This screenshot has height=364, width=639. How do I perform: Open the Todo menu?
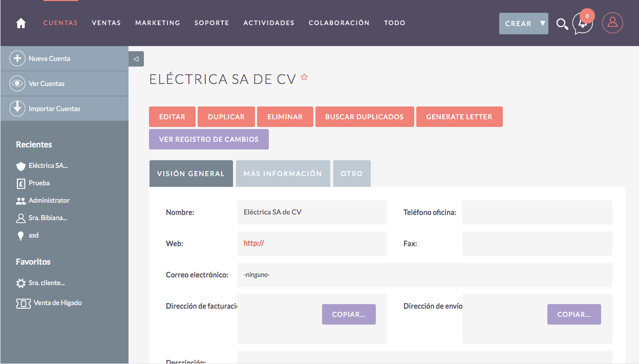[x=394, y=23]
